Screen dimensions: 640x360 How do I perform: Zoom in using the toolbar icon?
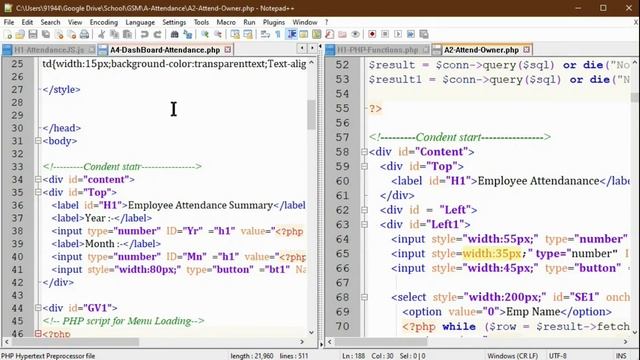[204, 35]
